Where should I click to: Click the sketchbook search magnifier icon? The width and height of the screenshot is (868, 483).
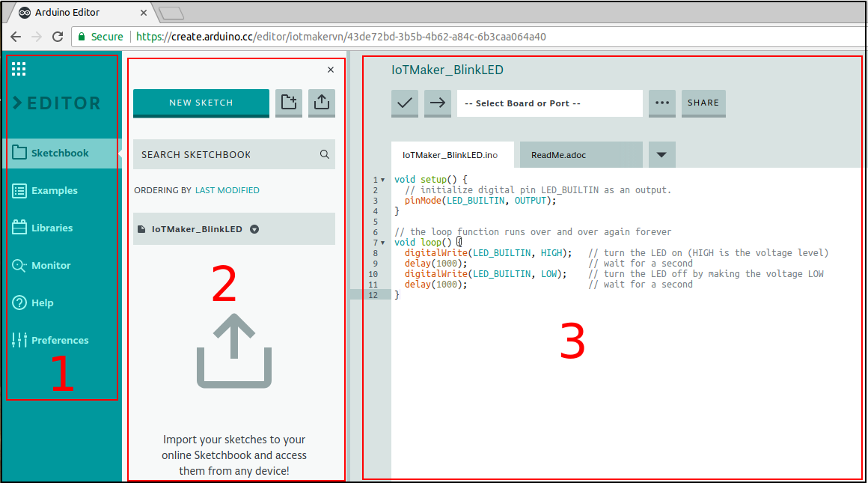pos(325,154)
